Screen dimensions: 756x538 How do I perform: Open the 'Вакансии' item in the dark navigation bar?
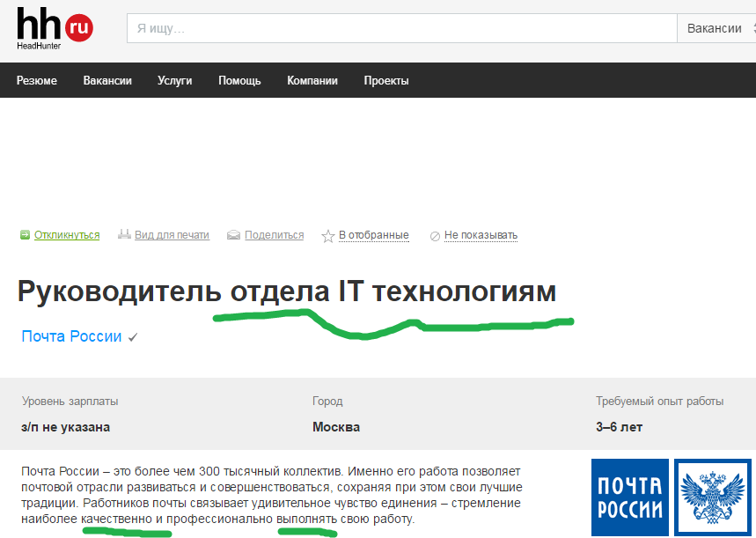107,81
